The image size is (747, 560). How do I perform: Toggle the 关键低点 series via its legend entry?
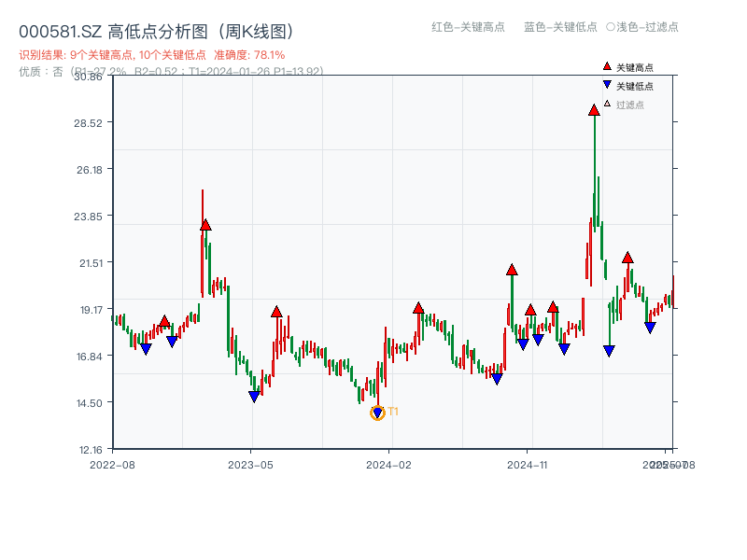(x=635, y=84)
